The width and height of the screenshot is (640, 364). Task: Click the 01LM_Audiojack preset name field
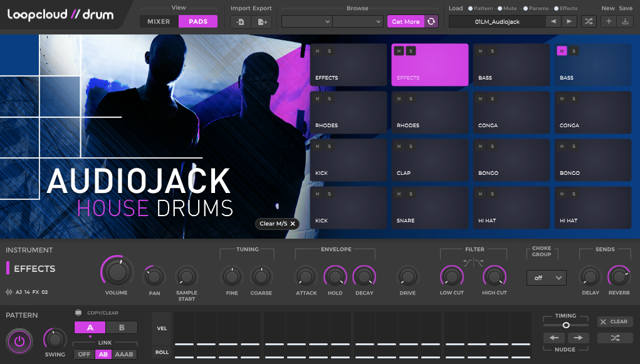pyautogui.click(x=497, y=22)
